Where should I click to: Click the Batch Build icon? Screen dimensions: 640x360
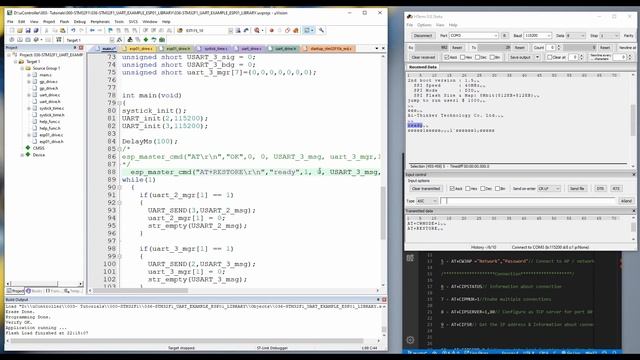coord(36,40)
